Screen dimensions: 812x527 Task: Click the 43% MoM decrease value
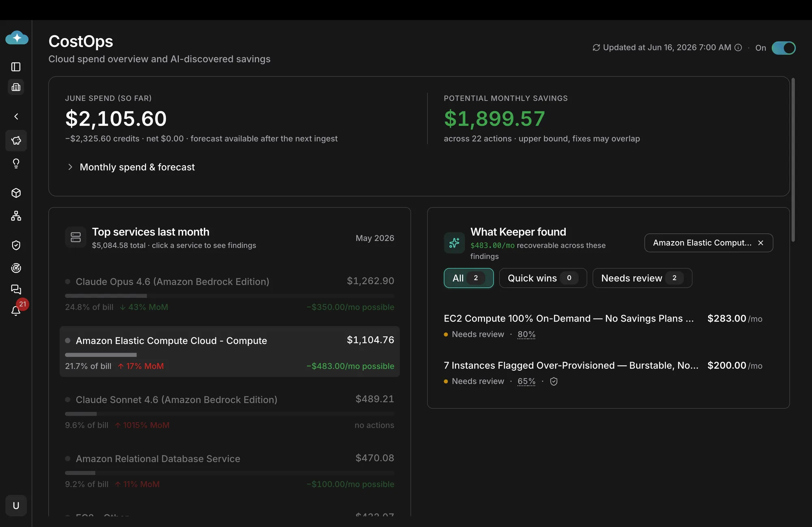(144, 307)
